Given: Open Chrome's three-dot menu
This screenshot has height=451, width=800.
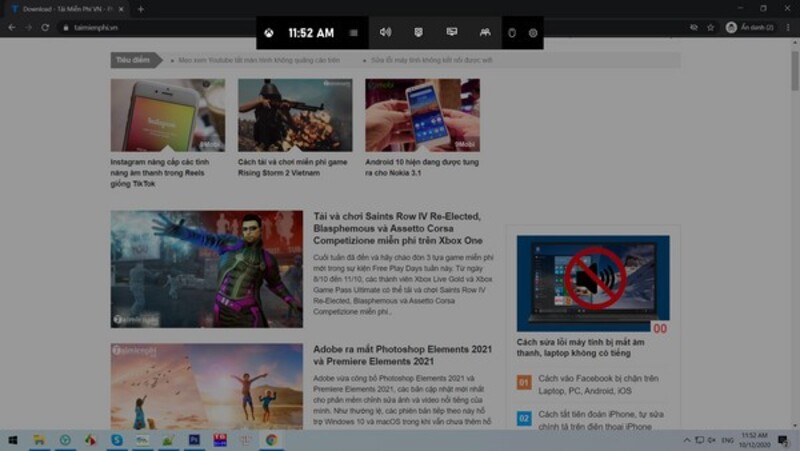Looking at the screenshot, I should click(x=788, y=28).
